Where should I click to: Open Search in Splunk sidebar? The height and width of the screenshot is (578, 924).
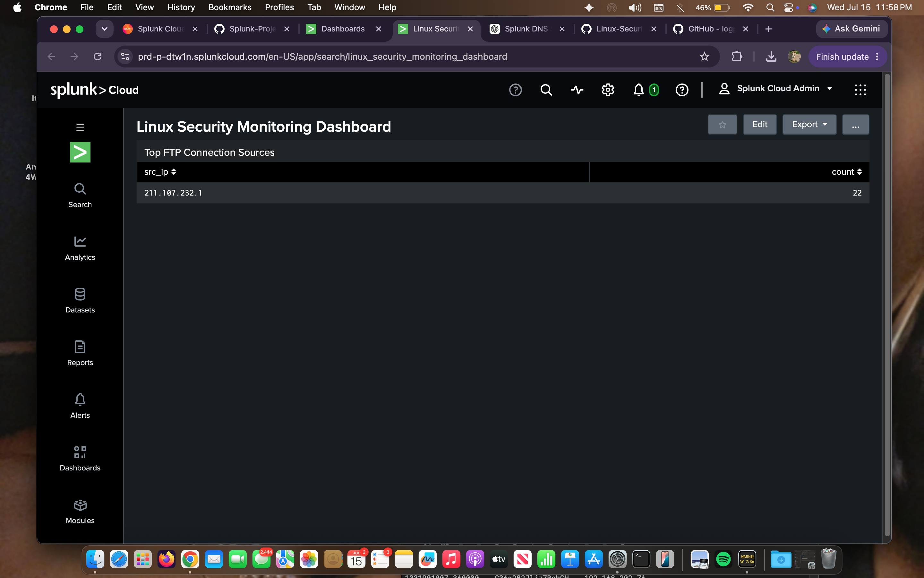tap(80, 195)
